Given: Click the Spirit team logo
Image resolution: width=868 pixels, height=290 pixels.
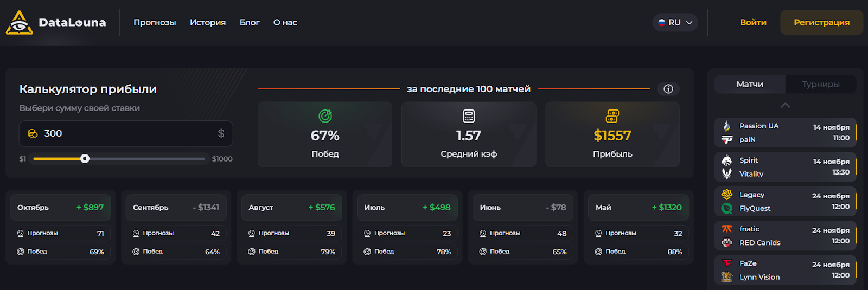Looking at the screenshot, I should (727, 160).
